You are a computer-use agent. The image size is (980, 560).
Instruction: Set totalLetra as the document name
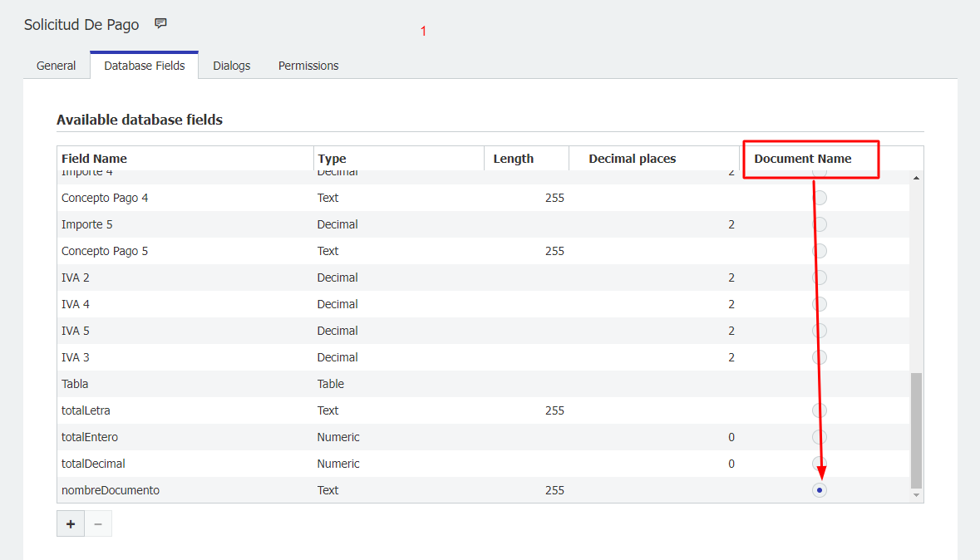pos(820,410)
